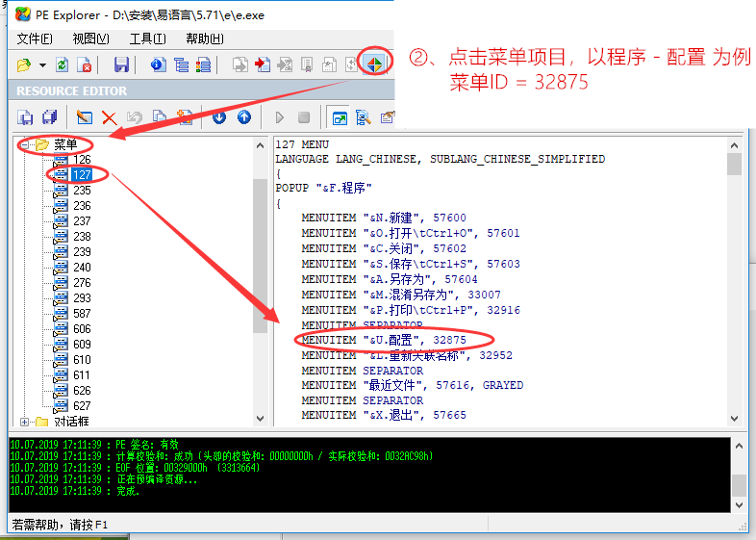
Task: Select menu resource 126 in tree
Action: [x=82, y=160]
